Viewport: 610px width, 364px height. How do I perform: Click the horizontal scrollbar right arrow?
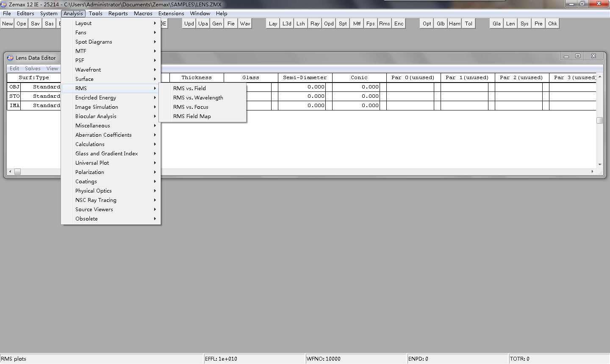(x=593, y=172)
